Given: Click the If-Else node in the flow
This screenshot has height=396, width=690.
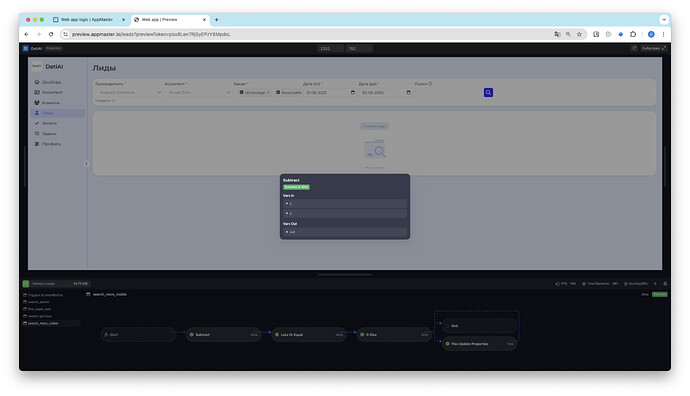Looking at the screenshot, I should click(x=394, y=335).
